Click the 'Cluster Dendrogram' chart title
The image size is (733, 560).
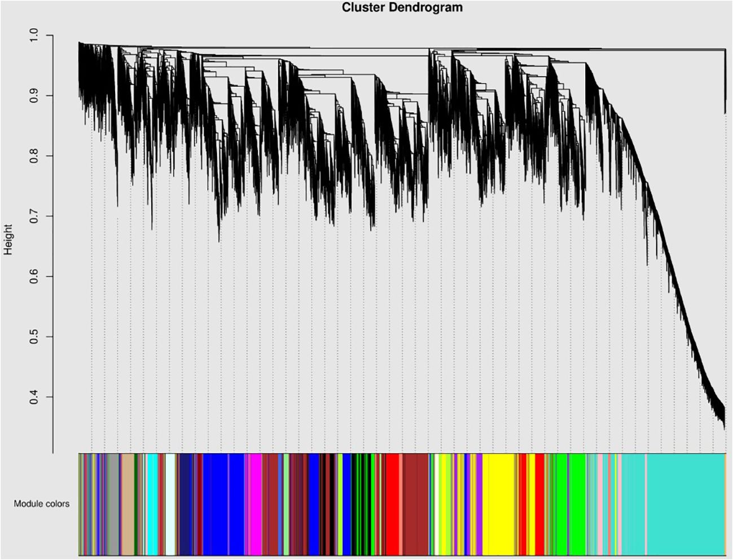(402, 7)
